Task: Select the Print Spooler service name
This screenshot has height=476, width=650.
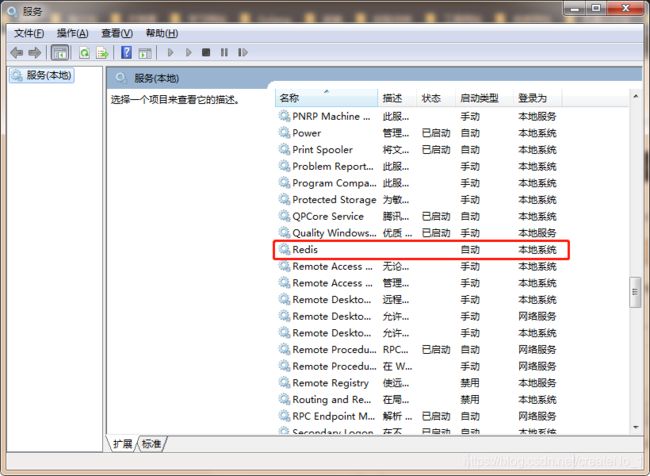Action: pyautogui.click(x=323, y=150)
